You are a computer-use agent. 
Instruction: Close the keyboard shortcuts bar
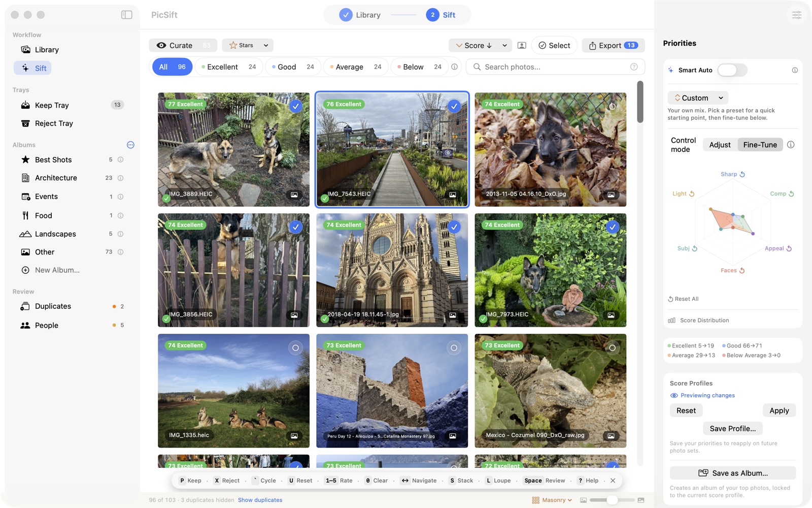click(613, 481)
